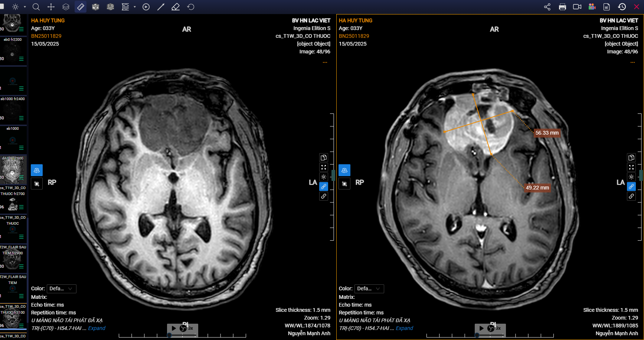644x340 pixels.
Task: Toggle blue rotate button in right viewport
Action: point(344,170)
